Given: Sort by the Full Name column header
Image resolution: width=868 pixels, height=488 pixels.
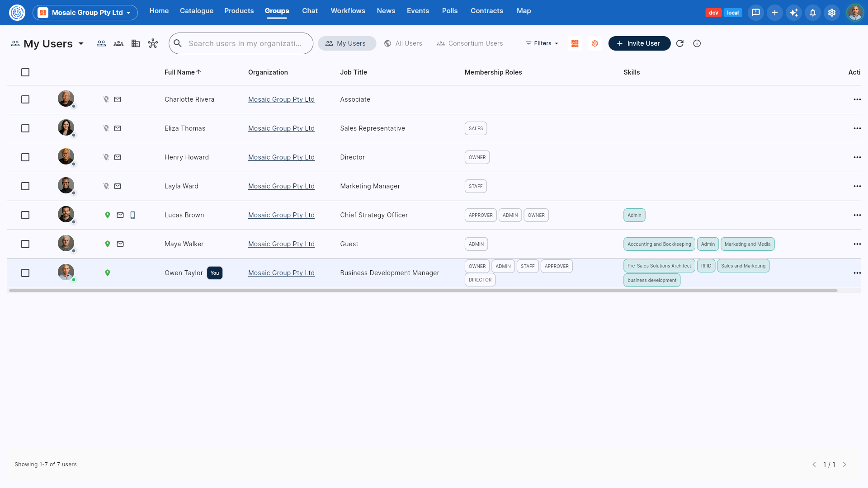Looking at the screenshot, I should pyautogui.click(x=183, y=72).
